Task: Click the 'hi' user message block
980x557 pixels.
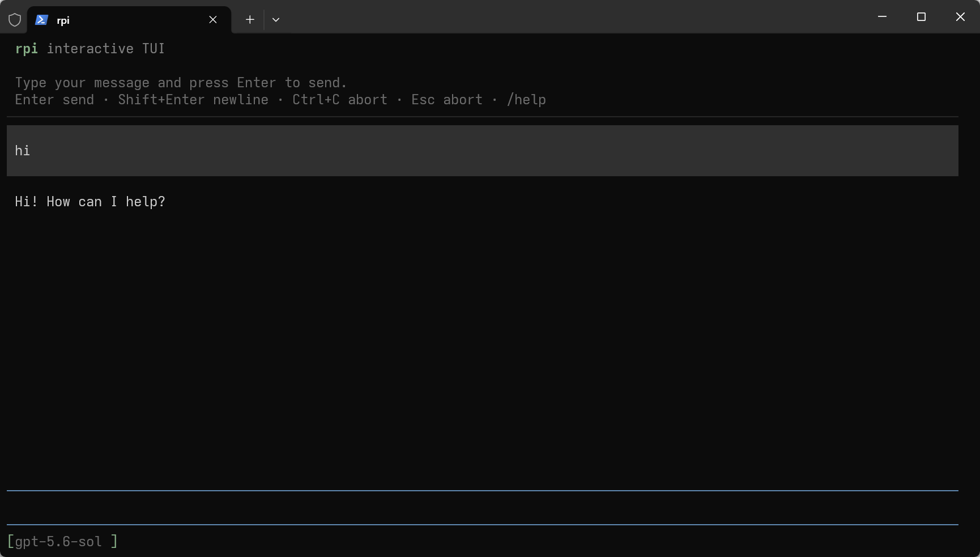Action: pos(483,151)
